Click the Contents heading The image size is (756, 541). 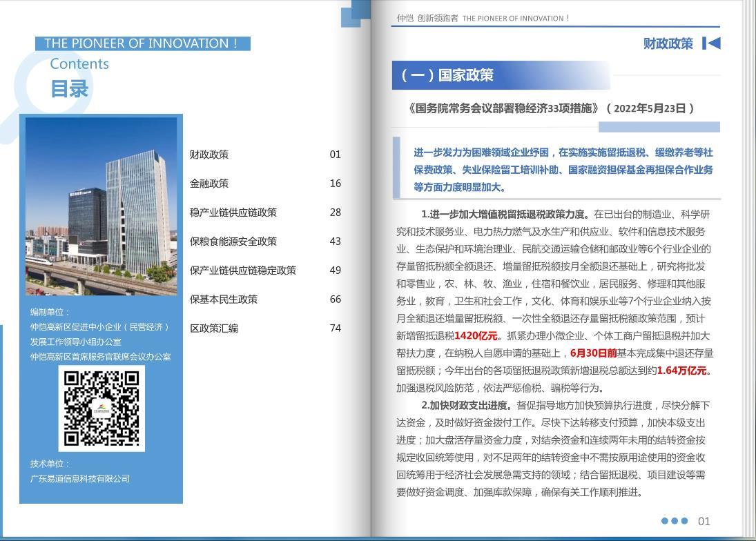(x=79, y=63)
